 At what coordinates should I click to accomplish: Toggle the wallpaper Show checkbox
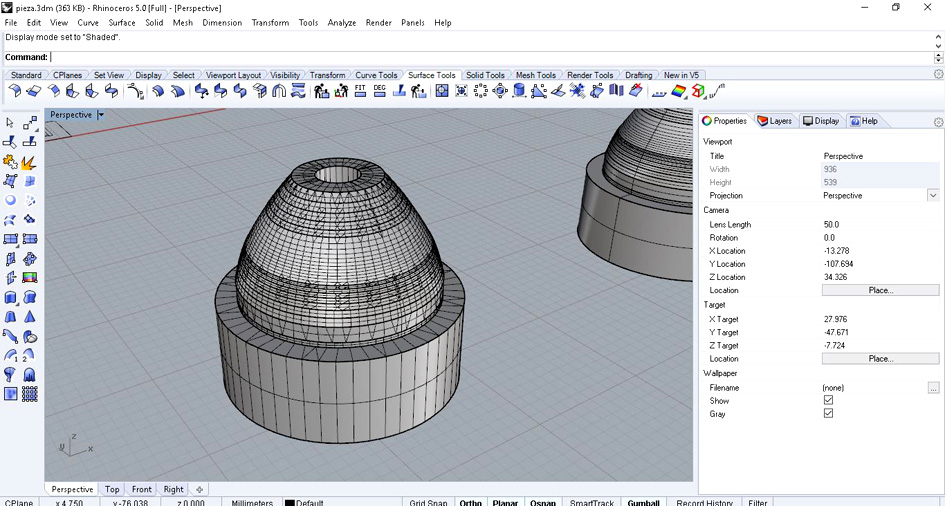click(x=828, y=400)
